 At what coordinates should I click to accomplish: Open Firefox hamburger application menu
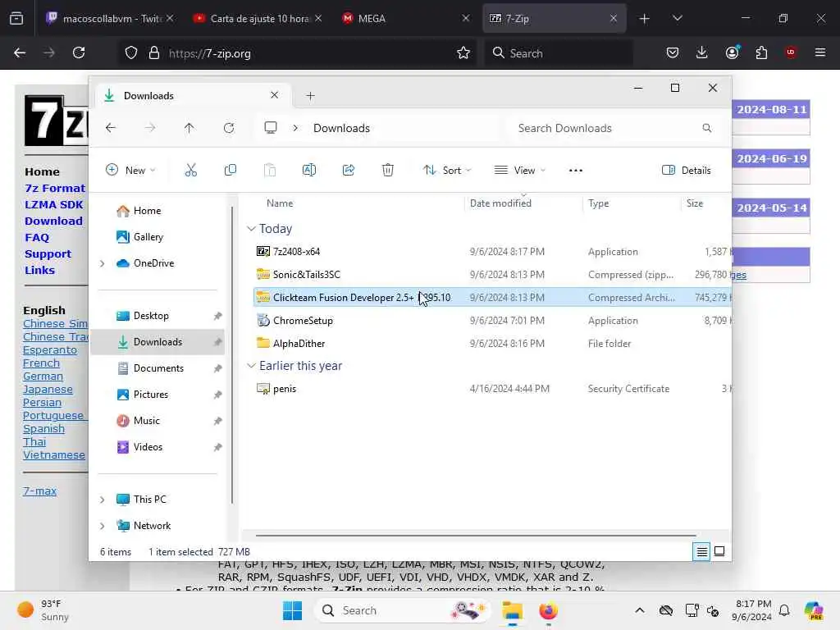[x=820, y=52]
